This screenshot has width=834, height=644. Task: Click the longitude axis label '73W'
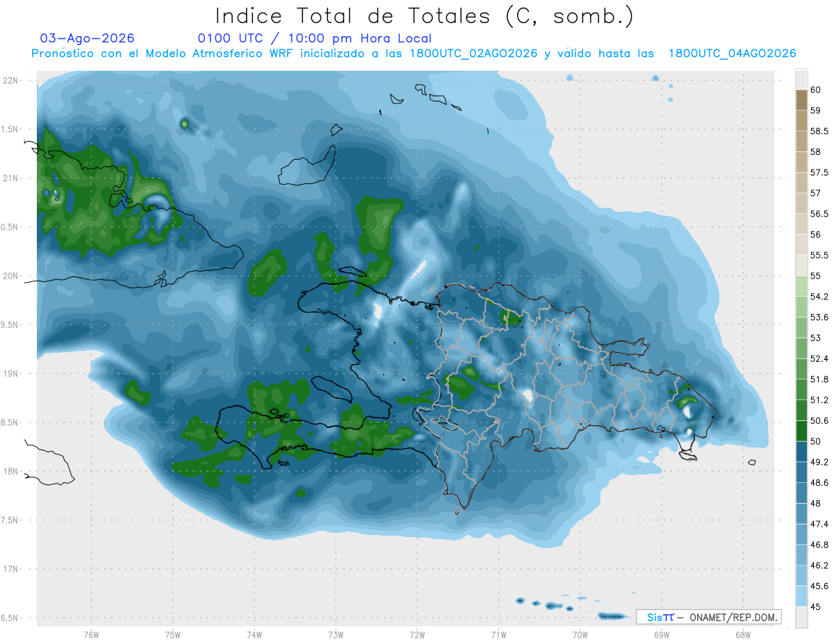[335, 635]
